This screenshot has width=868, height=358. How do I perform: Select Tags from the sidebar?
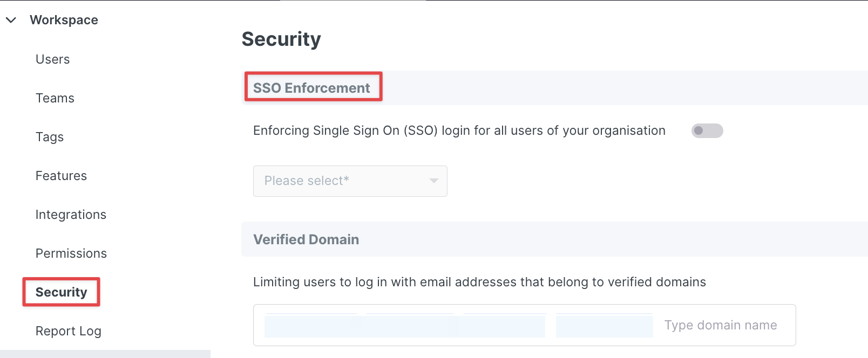(x=49, y=137)
